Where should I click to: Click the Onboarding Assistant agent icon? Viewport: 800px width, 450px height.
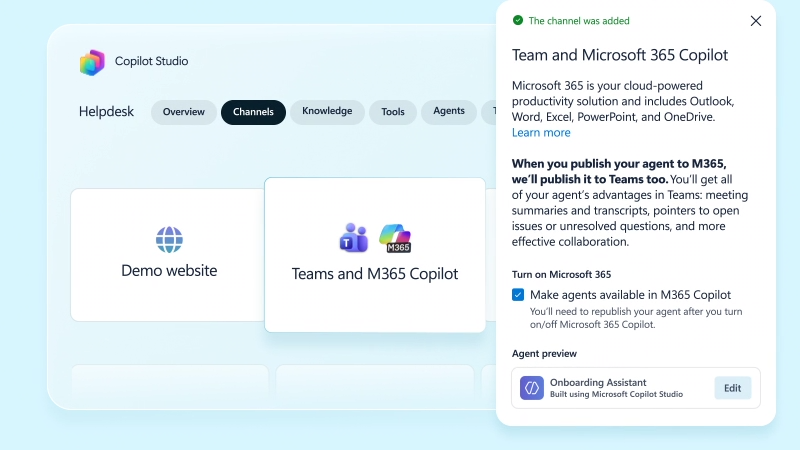(x=532, y=388)
